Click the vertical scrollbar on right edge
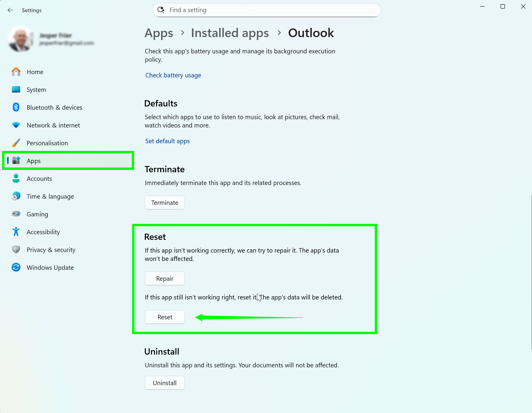The image size is (532, 413). point(531,272)
